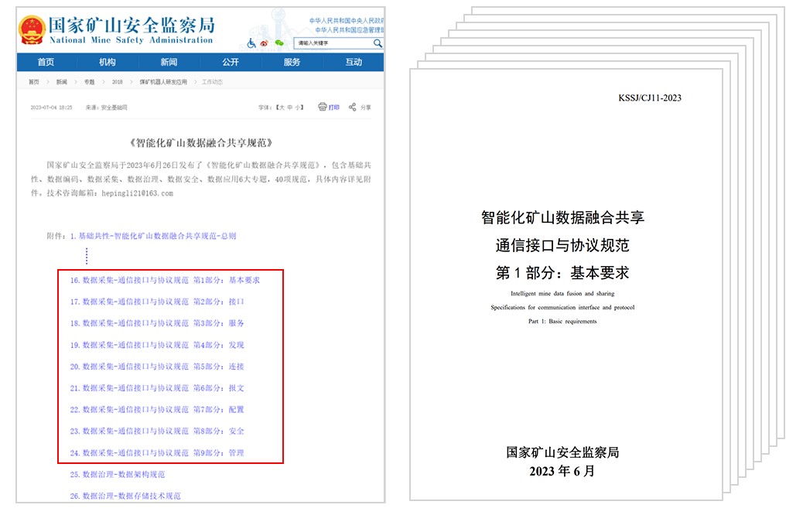Go to 专题 in the breadcrumb

90,82
